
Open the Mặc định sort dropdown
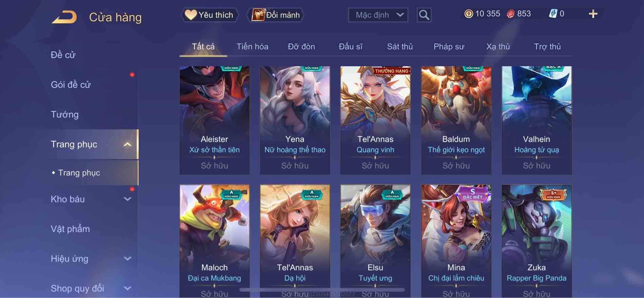[x=378, y=15]
